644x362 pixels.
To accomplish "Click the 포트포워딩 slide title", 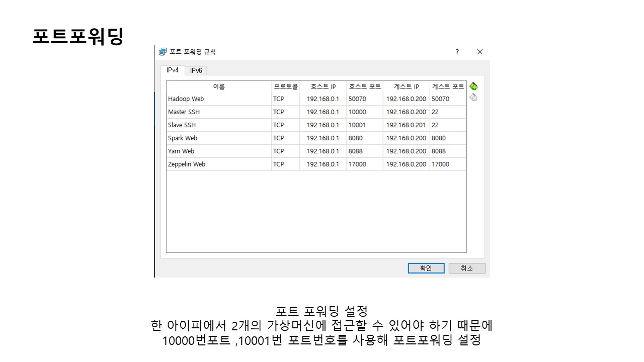I will 78,37.
